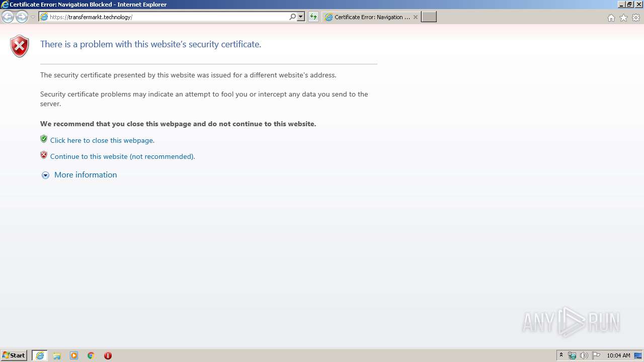This screenshot has height=362, width=644.
Task: Go back with the browser Back arrow
Action: click(x=8, y=17)
